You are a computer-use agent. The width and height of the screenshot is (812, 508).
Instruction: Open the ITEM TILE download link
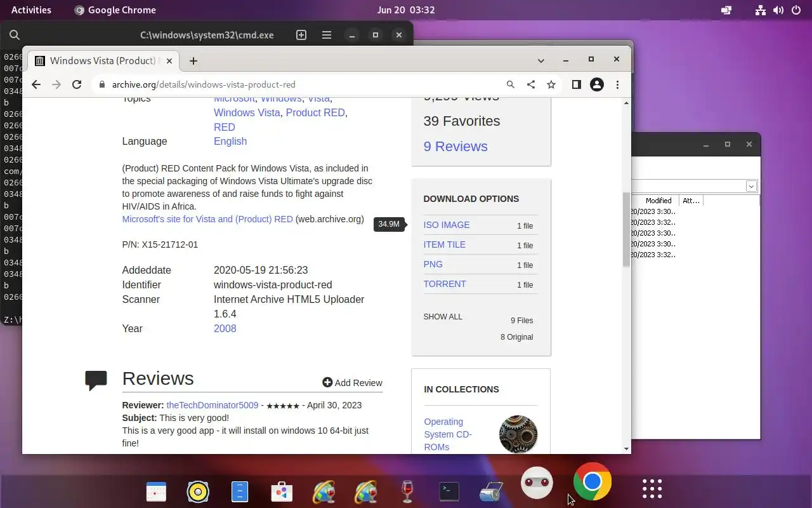tap(444, 244)
